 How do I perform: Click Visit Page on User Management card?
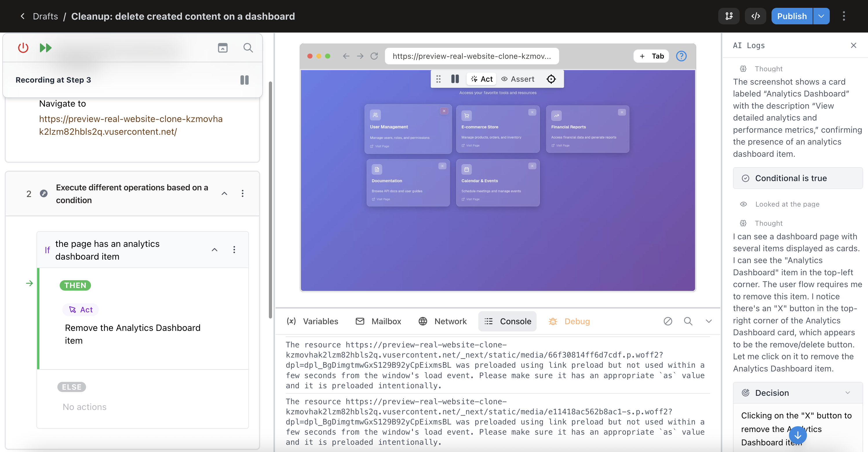tap(380, 146)
